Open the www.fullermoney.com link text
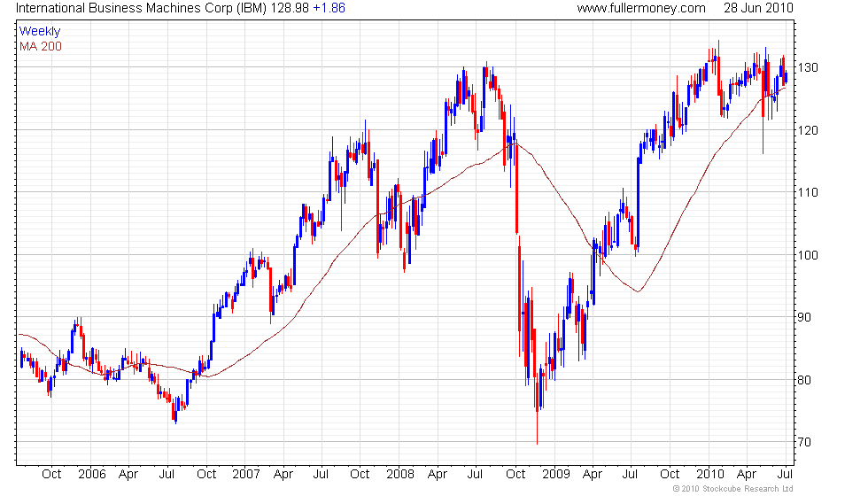This screenshot has width=868, height=496. click(x=641, y=8)
